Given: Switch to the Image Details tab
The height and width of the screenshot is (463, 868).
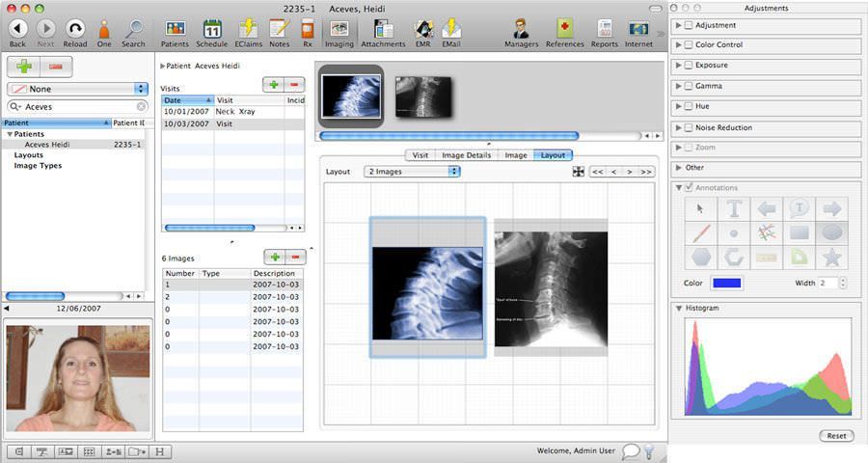Looking at the screenshot, I should pos(466,154).
